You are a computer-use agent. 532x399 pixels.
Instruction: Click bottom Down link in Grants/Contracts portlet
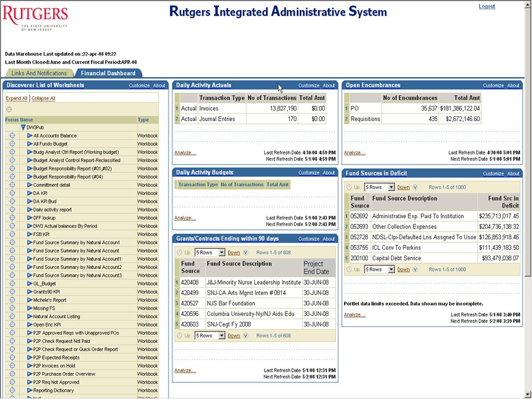click(234, 336)
